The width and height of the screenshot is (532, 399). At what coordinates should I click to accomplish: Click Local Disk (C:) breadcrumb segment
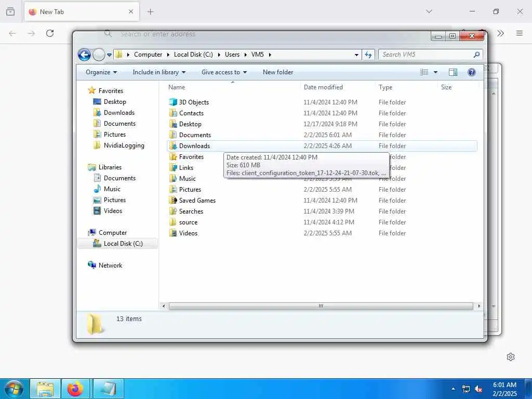pyautogui.click(x=193, y=54)
